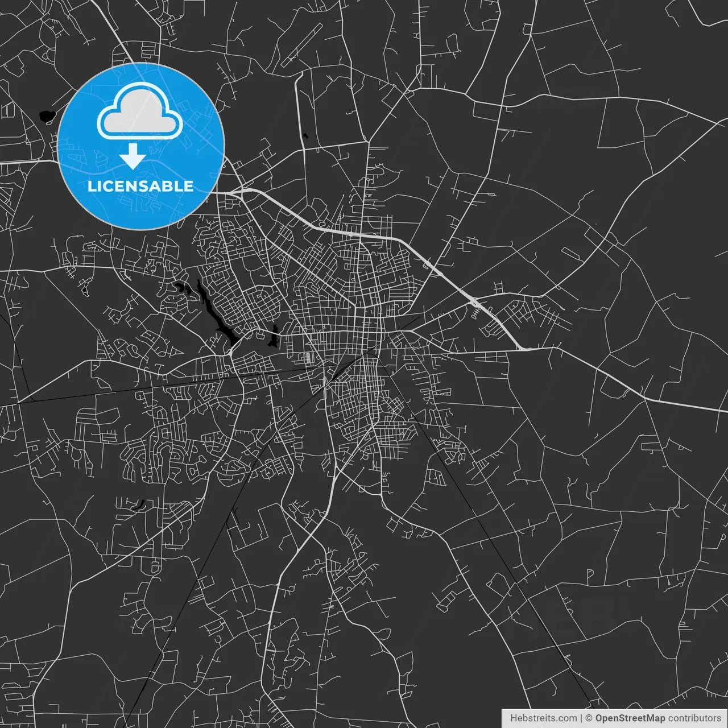728x728 pixels.
Task: Click the white download arrow below the cloud
Action: tap(133, 156)
